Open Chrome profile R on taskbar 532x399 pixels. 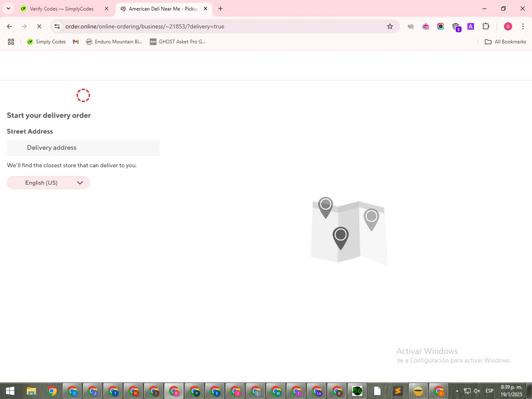click(133, 391)
